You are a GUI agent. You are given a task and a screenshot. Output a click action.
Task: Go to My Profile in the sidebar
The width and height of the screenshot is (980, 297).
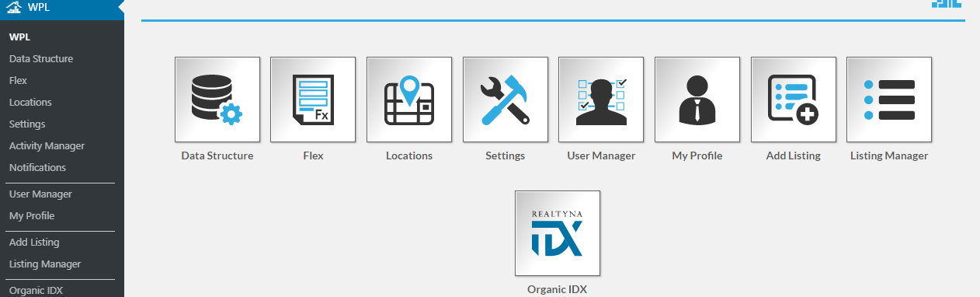pos(32,215)
